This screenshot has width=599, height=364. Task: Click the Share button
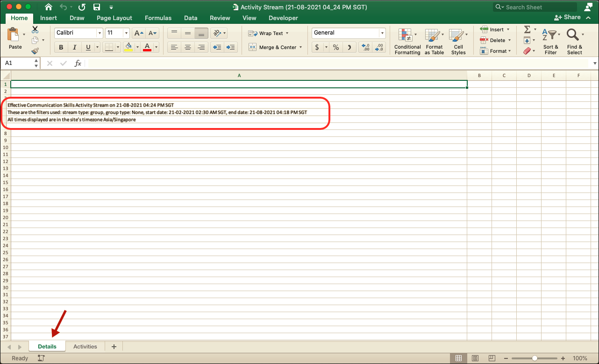point(567,17)
